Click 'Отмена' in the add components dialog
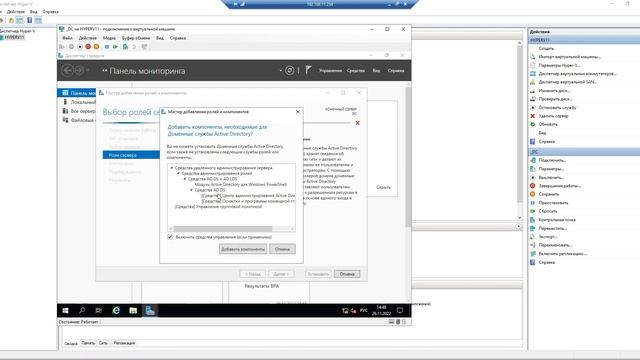Viewport: 640px width, 360px height. tap(282, 249)
